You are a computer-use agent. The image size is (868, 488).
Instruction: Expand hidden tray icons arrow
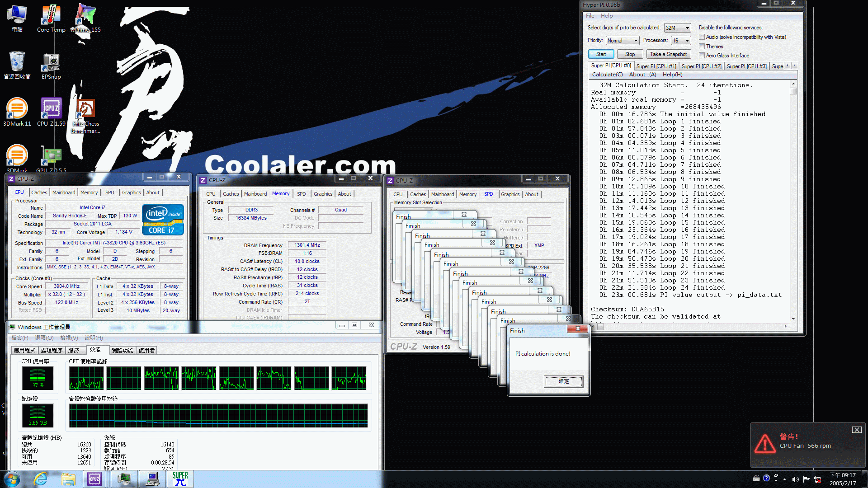tap(784, 479)
